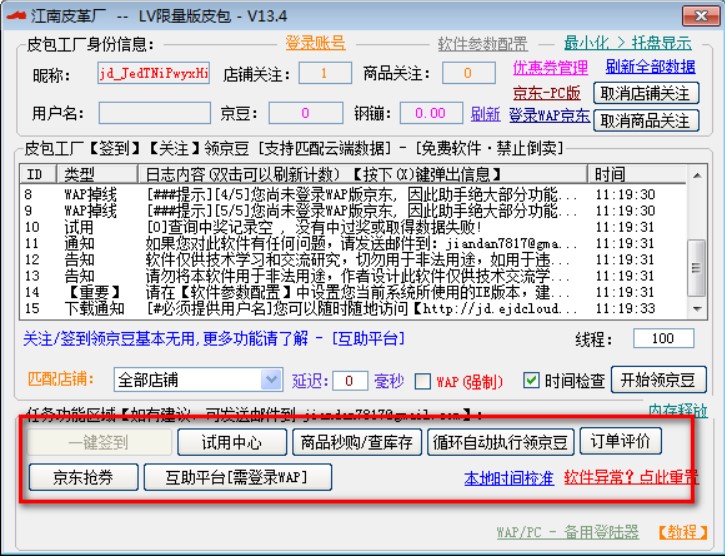Click the log scrollbar up arrow
The image size is (725, 560).
click(697, 175)
